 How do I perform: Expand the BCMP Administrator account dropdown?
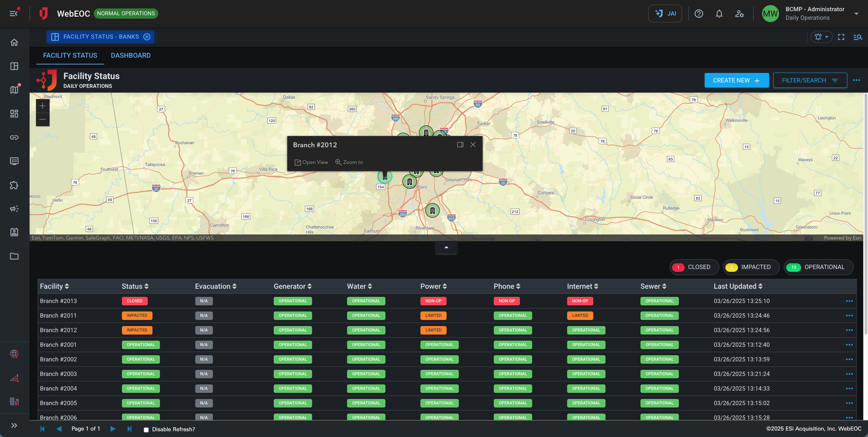pyautogui.click(x=856, y=14)
